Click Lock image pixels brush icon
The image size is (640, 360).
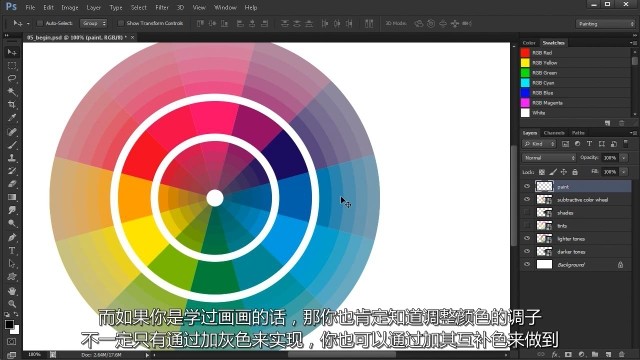553,172
